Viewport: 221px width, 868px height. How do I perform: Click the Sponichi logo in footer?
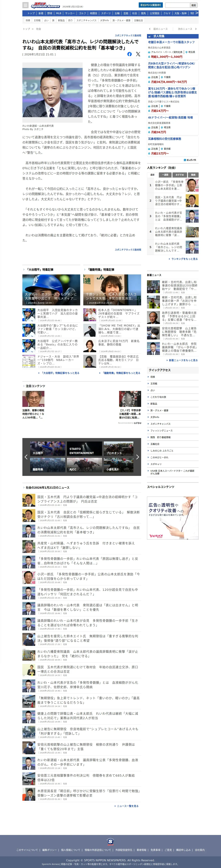[x=110, y=841]
